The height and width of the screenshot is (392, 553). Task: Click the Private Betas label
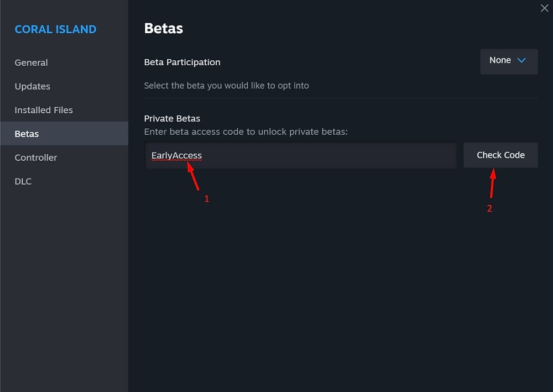(172, 118)
